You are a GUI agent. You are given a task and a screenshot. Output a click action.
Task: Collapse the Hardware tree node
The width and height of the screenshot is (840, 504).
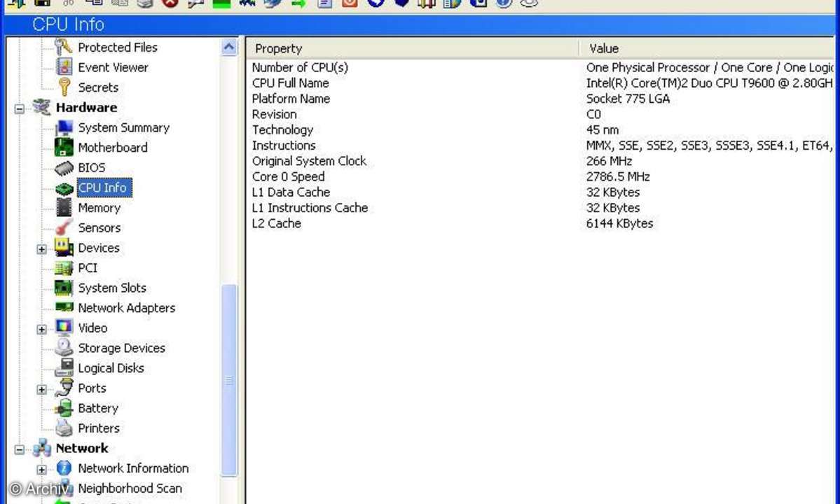point(20,108)
